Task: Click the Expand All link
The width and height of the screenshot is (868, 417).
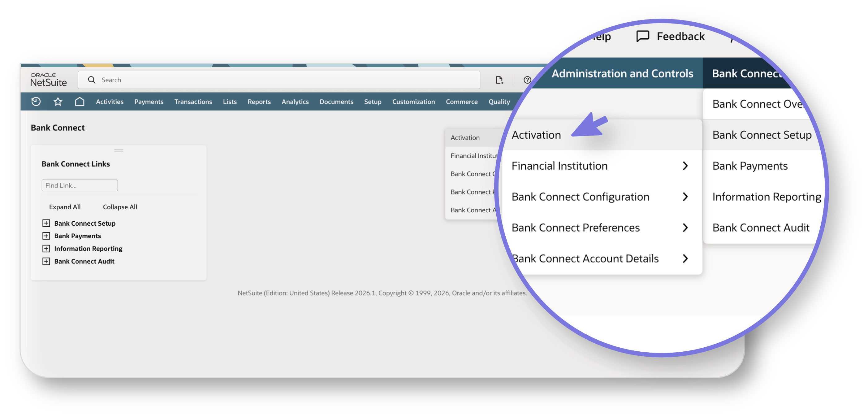Action: point(65,207)
